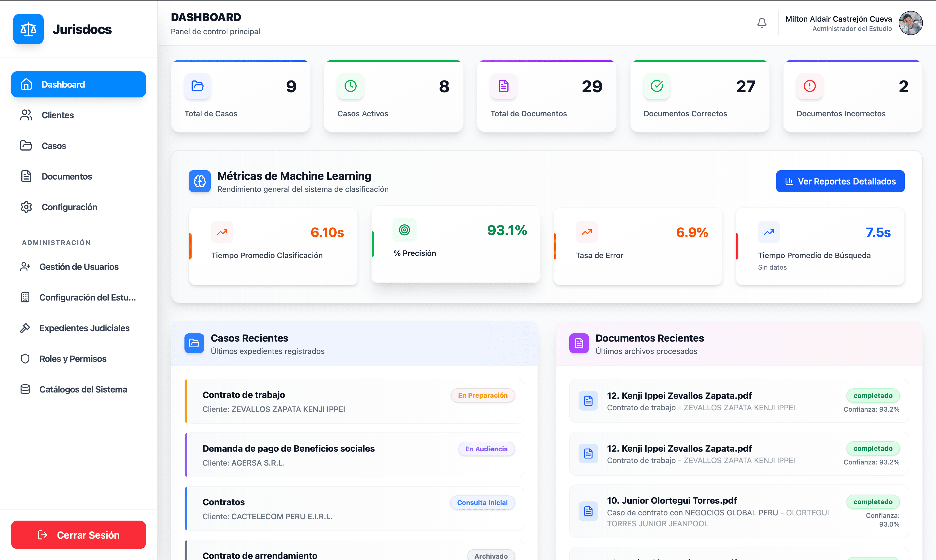This screenshot has height=560, width=936.
Task: Click the En Audiencia status badge
Action: coord(486,449)
